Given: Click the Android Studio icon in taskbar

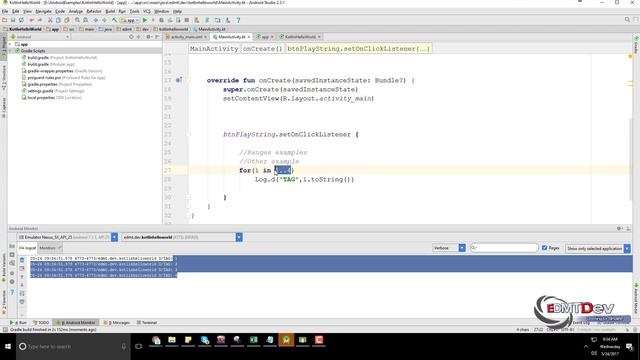Looking at the screenshot, I should click(286, 340).
